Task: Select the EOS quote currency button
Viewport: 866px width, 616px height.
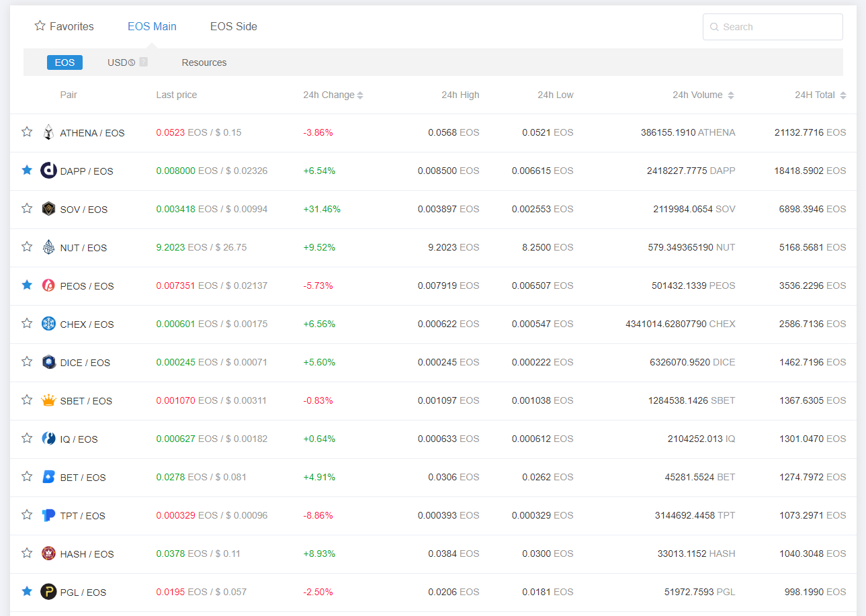Action: click(65, 62)
